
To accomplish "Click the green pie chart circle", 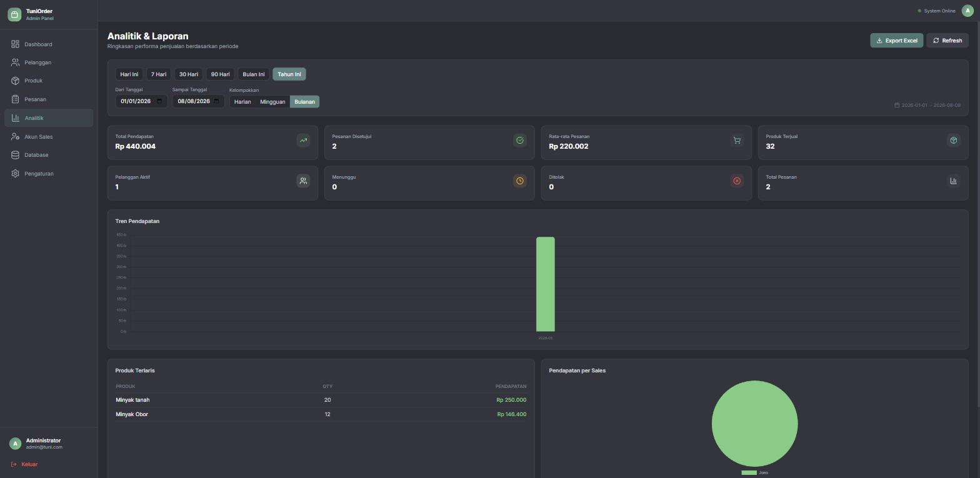I will [x=754, y=424].
